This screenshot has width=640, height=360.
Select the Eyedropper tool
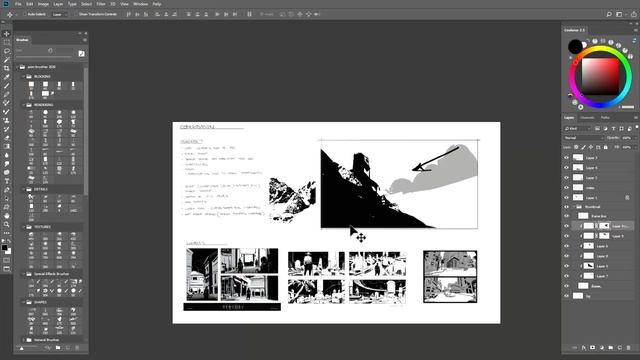tap(7, 77)
